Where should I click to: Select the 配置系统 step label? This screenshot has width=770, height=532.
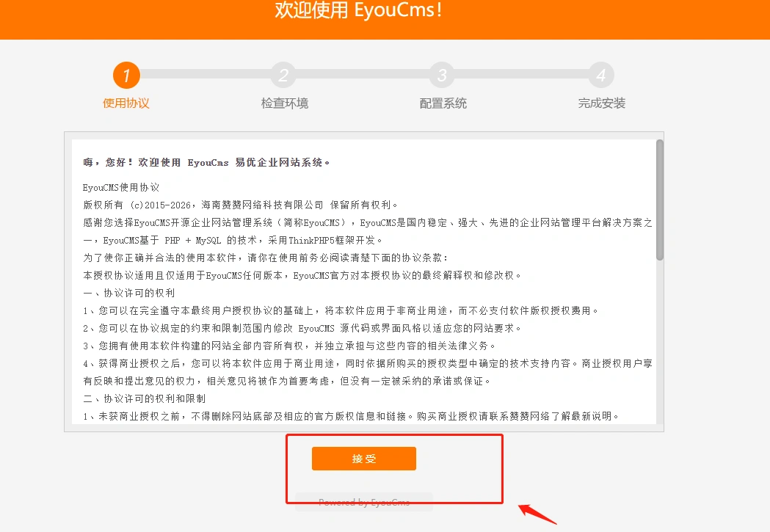click(x=443, y=103)
